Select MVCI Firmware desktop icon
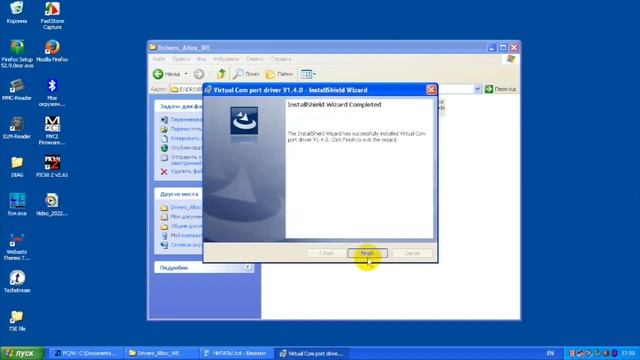This screenshot has height=360, width=640. pos(52,131)
